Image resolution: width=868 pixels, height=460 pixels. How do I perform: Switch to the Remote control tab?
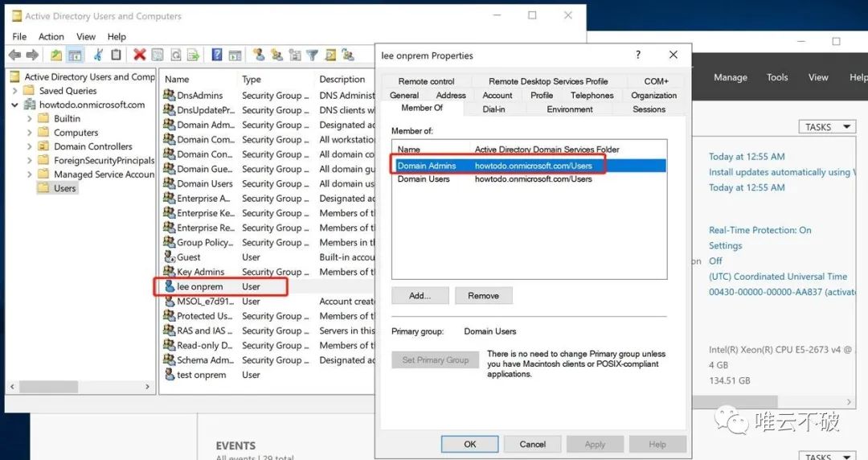[426, 81]
